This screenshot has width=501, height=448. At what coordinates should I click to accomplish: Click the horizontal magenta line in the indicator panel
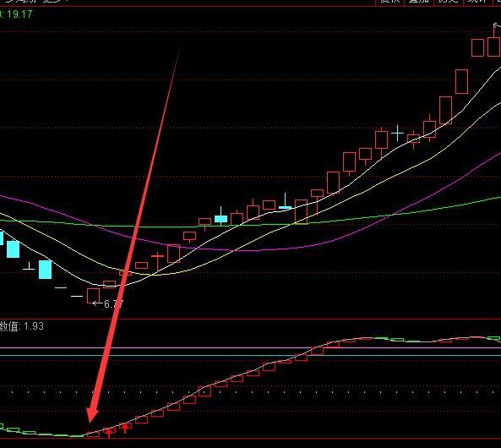click(250, 347)
